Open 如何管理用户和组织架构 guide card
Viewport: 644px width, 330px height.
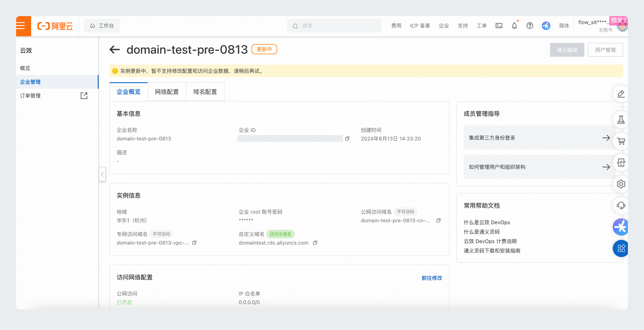[539, 167]
